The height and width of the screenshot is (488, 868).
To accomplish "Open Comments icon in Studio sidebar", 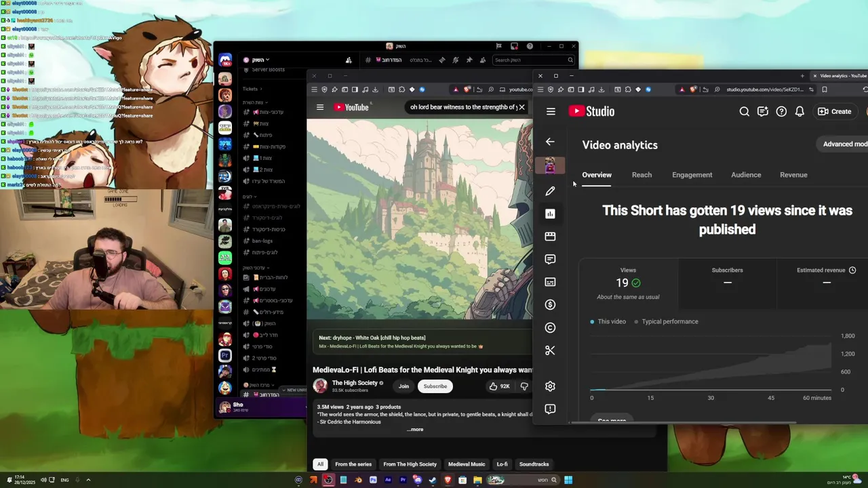I will point(550,260).
